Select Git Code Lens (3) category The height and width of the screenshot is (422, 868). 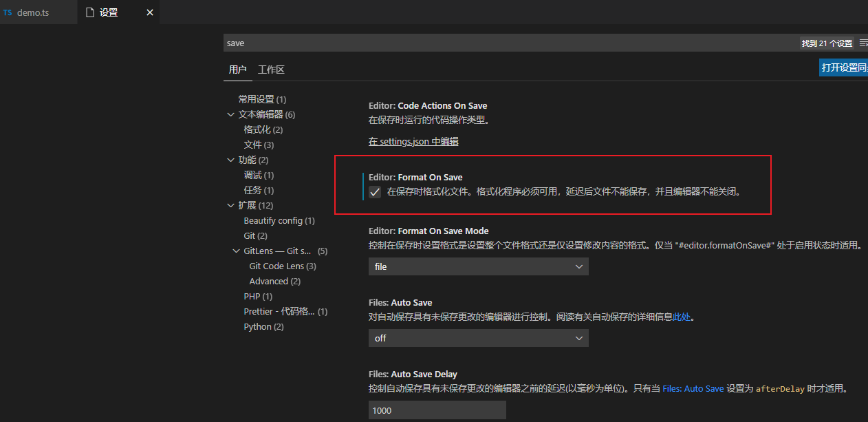(283, 266)
